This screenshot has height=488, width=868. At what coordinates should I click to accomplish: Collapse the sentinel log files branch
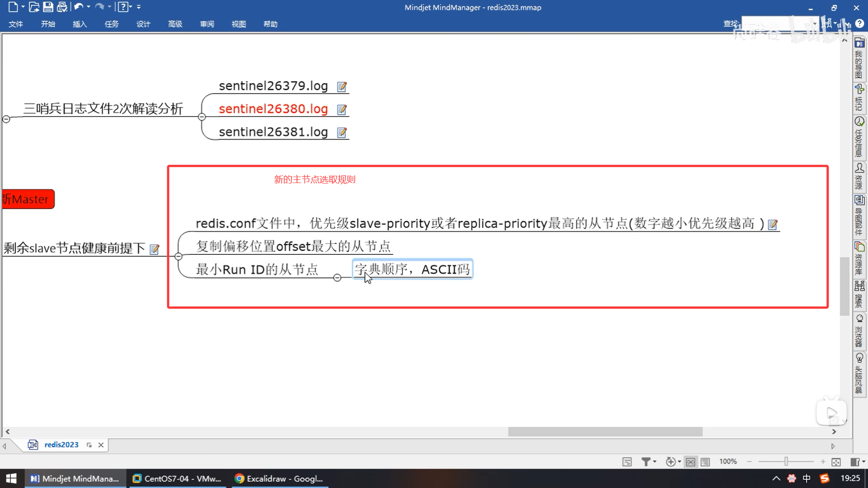pos(202,117)
